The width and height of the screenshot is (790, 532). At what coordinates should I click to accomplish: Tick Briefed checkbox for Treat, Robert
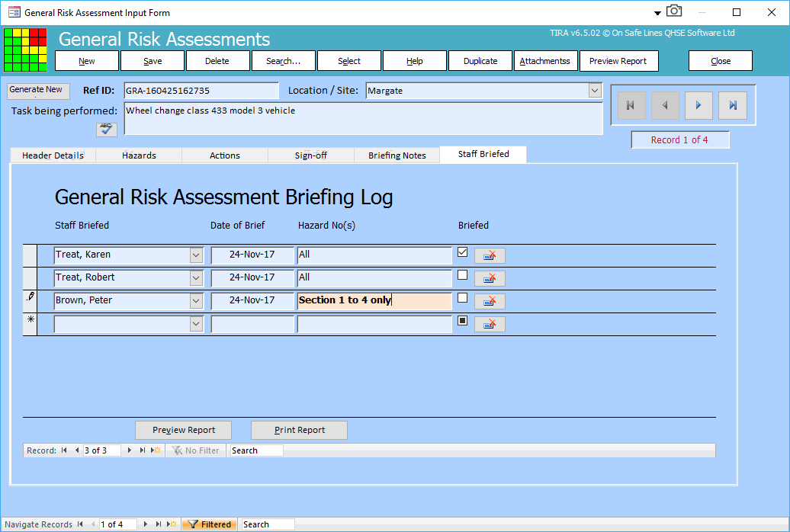tap(463, 275)
